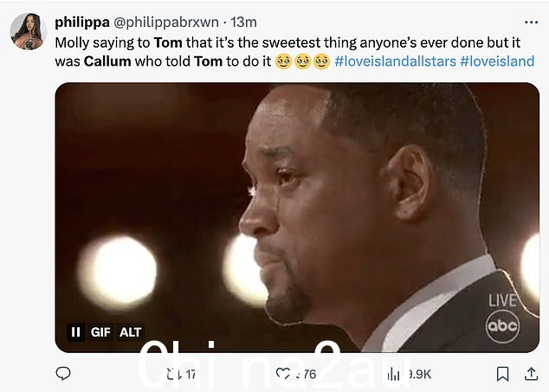Open the 13m timestamp permalink
This screenshot has height=392, width=549.
[243, 22]
